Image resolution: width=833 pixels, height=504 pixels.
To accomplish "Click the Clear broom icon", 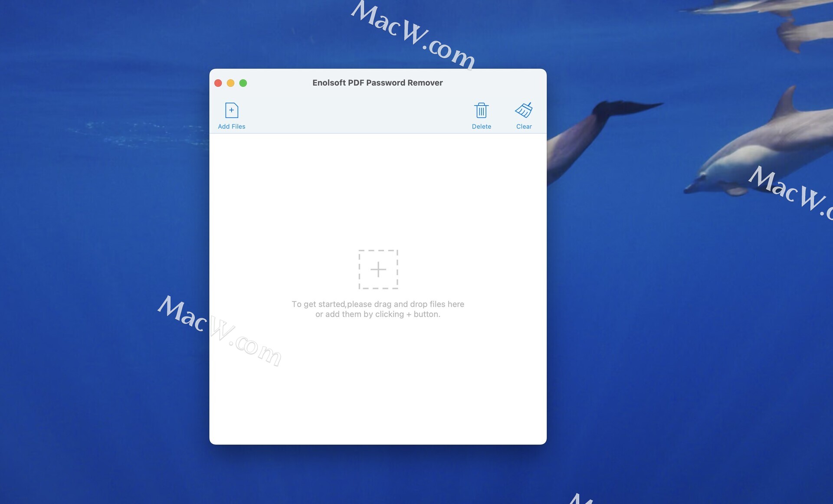I will tap(524, 110).
